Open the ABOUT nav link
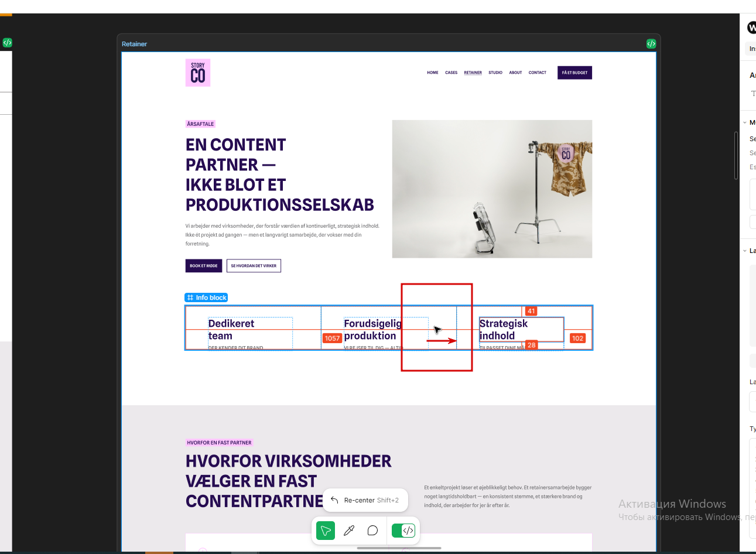Screen dimensions: 756x554 pyautogui.click(x=515, y=73)
